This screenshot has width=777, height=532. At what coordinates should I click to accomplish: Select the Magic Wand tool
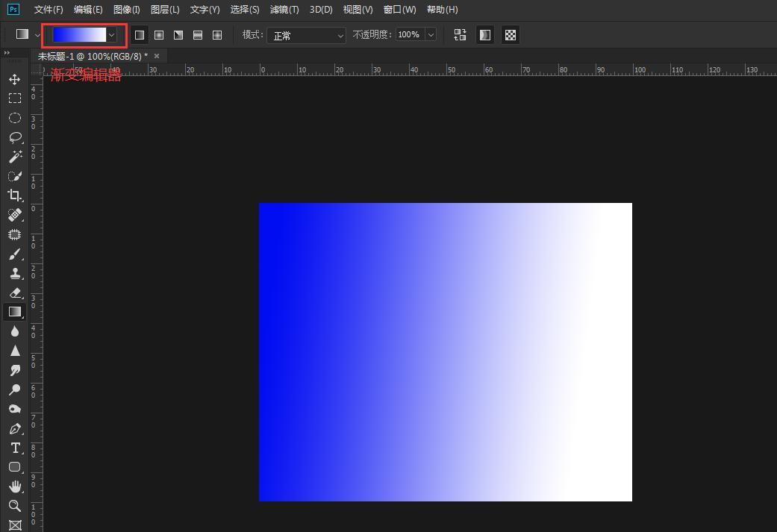coord(15,157)
